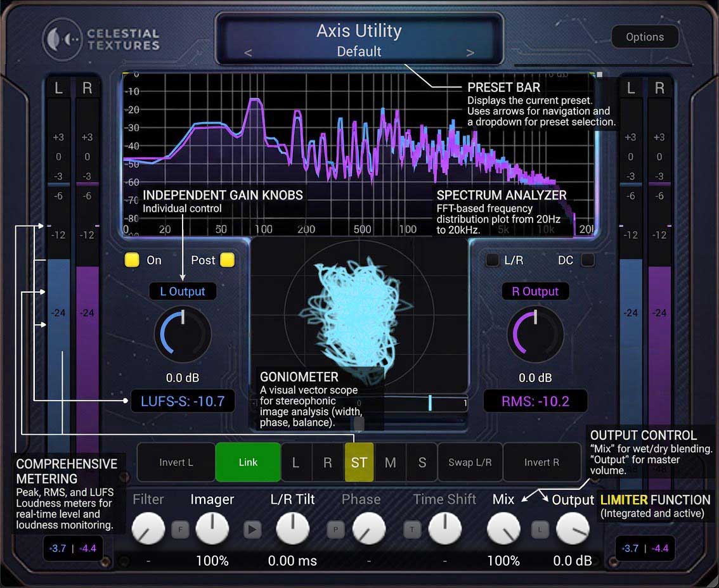This screenshot has height=588, width=719.
Task: Toggle the T time shift enable button
Action: [411, 530]
